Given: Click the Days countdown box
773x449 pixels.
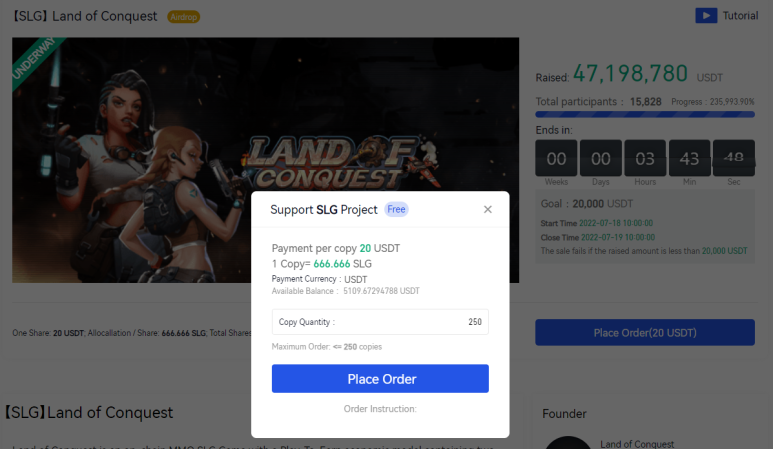Looking at the screenshot, I should [601, 158].
